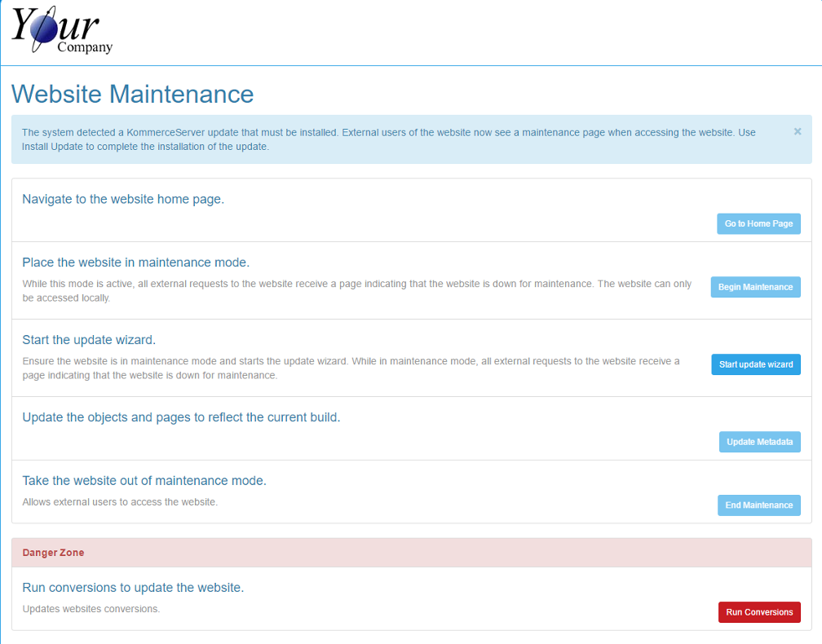This screenshot has width=822, height=644.
Task: Click the 'While this mode is active' description
Action: pos(357,291)
